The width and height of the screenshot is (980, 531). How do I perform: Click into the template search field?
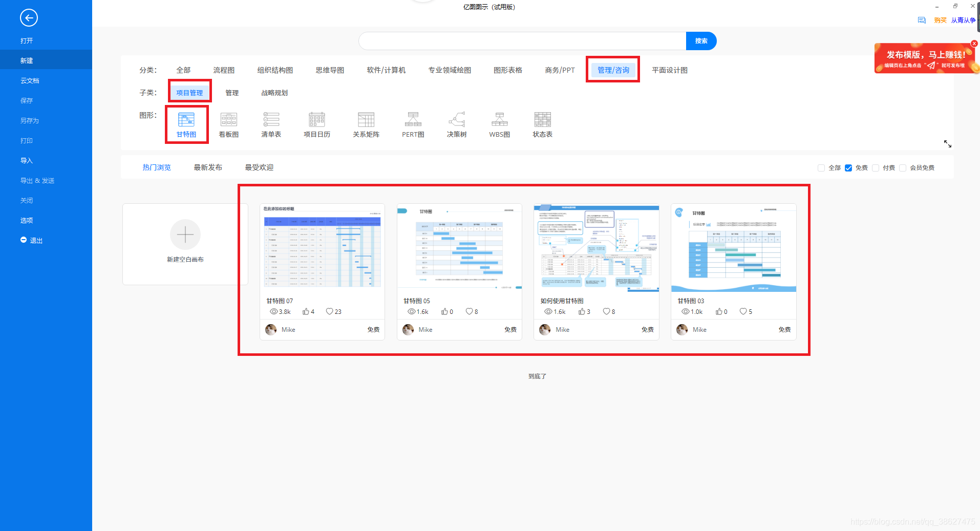click(x=522, y=41)
